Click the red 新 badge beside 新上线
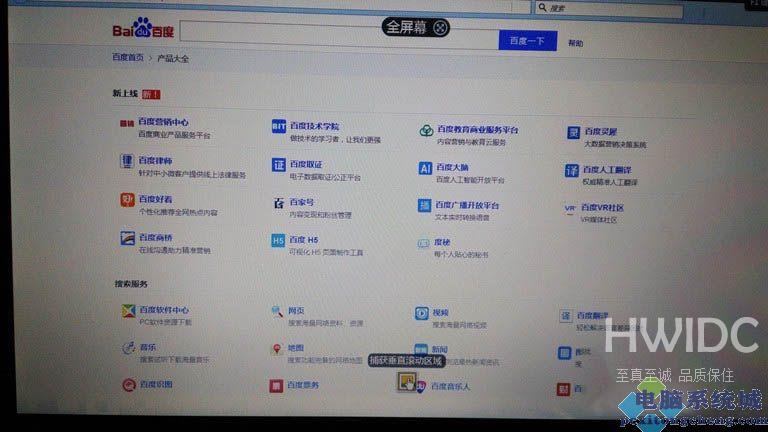768x432 pixels. tap(151, 95)
